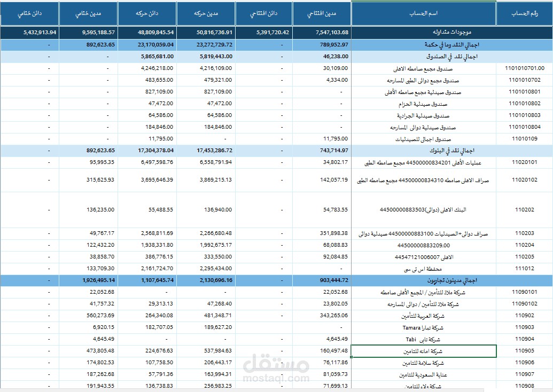Click the selected cell شركة امانه للتامين
Image resolution: width=553 pixels, height=392 pixels.
424,351
